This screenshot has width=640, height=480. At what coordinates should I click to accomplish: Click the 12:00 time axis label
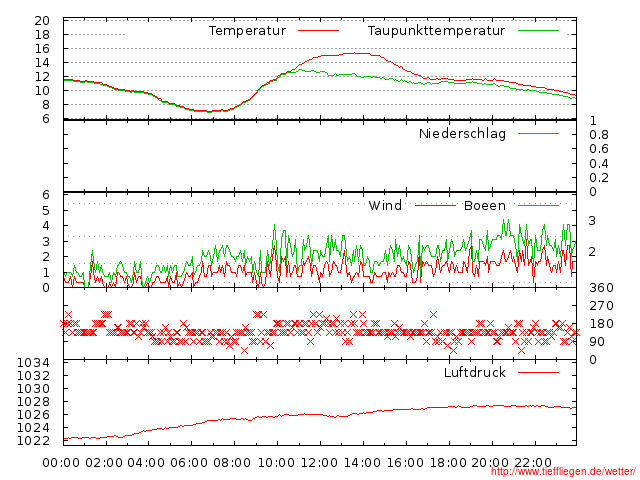(x=319, y=462)
